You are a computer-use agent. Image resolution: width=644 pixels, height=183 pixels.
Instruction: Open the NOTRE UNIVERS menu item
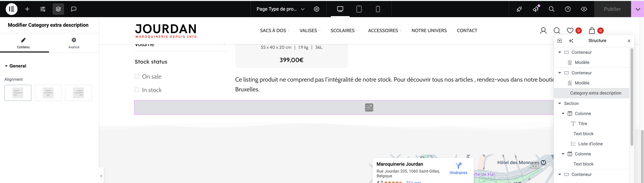tap(429, 30)
